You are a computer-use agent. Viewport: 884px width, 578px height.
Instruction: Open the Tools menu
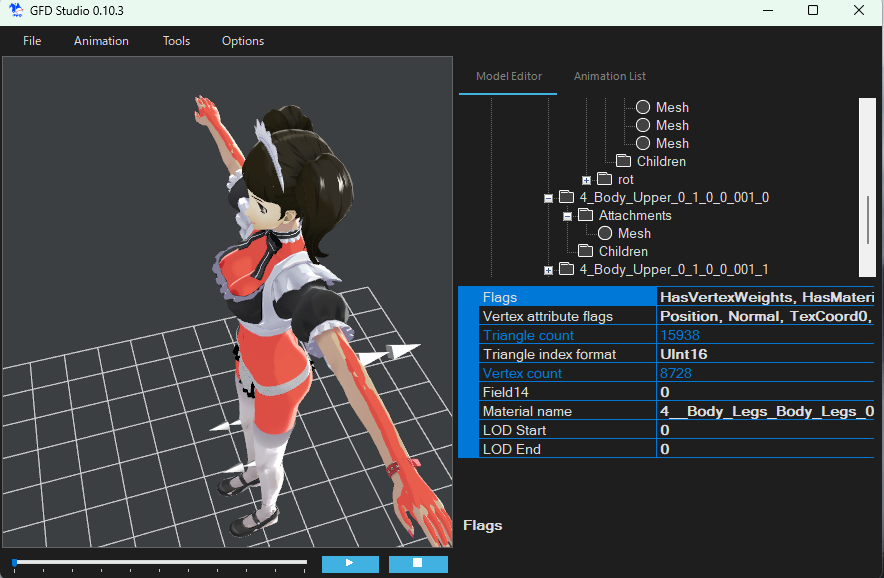(176, 41)
